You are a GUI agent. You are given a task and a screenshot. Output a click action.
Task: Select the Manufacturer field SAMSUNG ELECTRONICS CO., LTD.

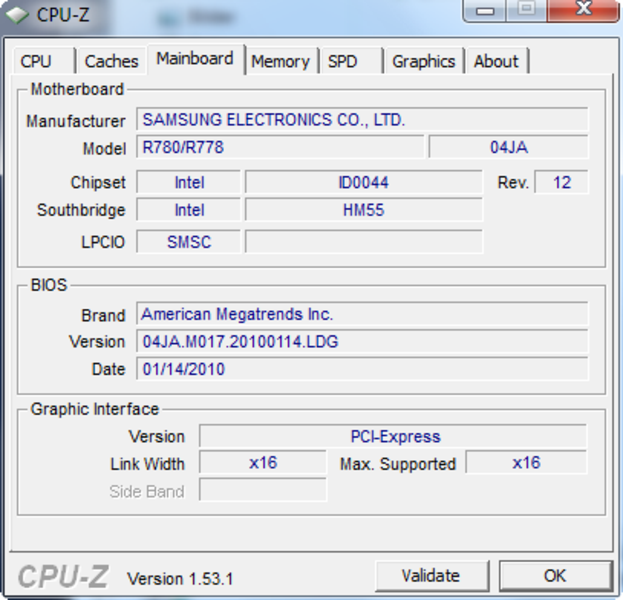click(362, 119)
